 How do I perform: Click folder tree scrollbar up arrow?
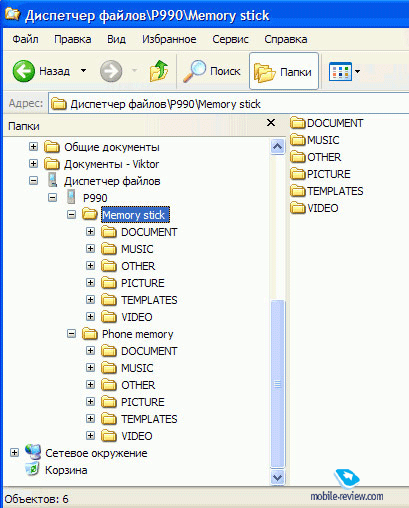click(278, 146)
